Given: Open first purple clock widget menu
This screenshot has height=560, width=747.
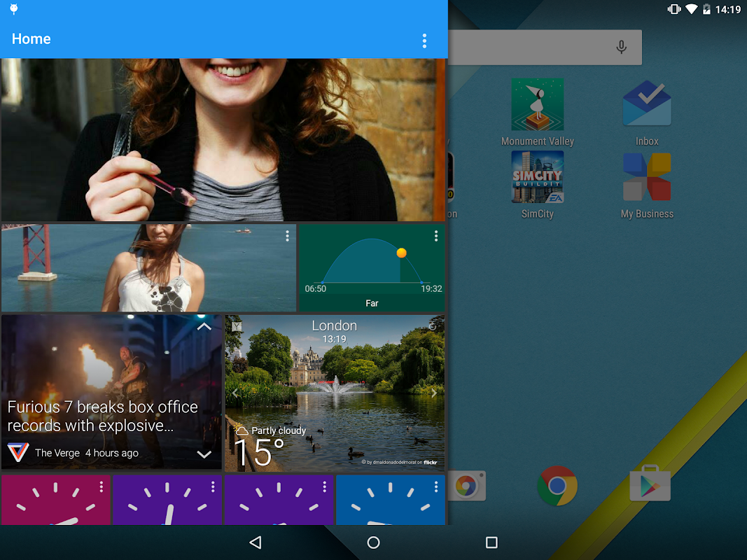Looking at the screenshot, I should 213,486.
